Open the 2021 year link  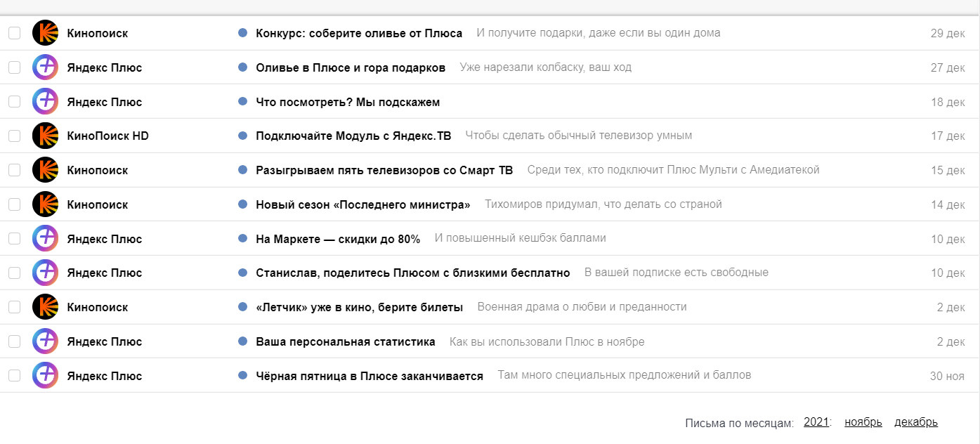click(816, 422)
